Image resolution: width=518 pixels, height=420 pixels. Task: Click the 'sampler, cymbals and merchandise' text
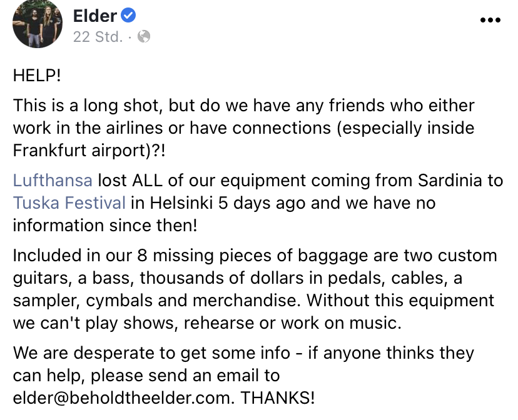click(x=156, y=301)
